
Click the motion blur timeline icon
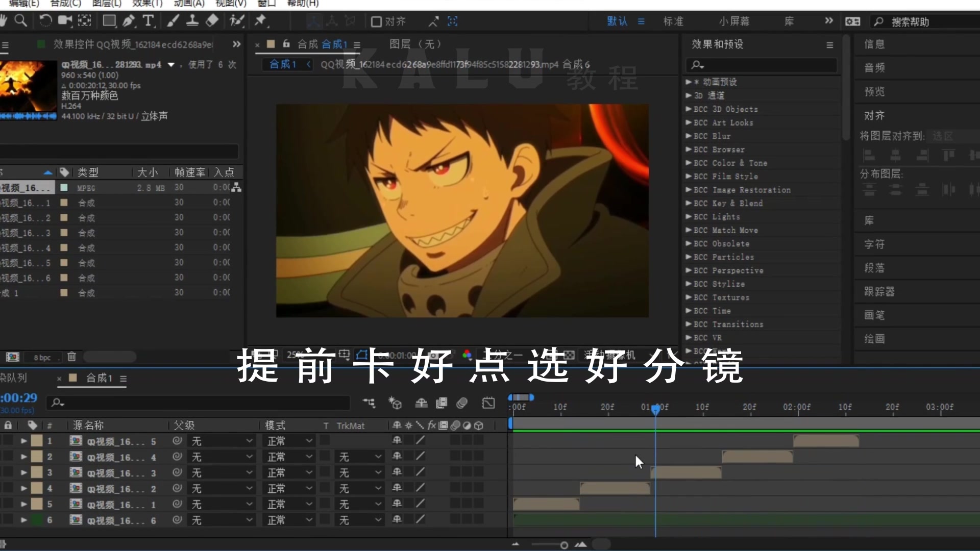pyautogui.click(x=462, y=403)
